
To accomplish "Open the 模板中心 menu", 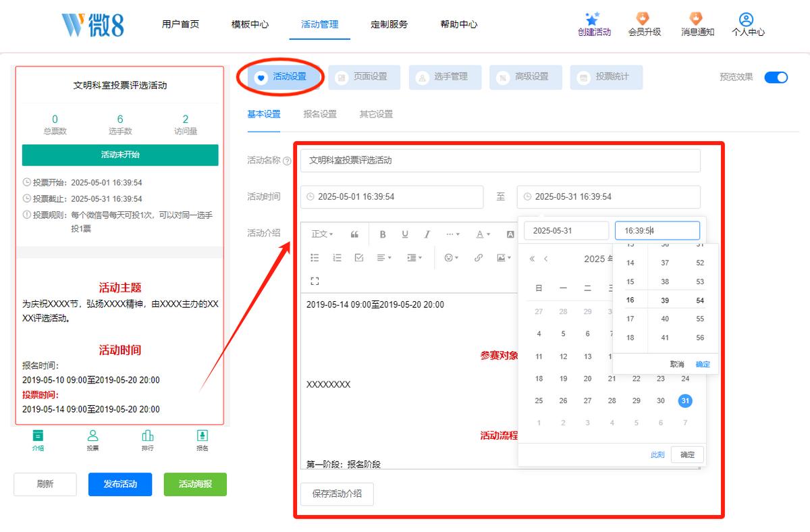I will click(250, 24).
